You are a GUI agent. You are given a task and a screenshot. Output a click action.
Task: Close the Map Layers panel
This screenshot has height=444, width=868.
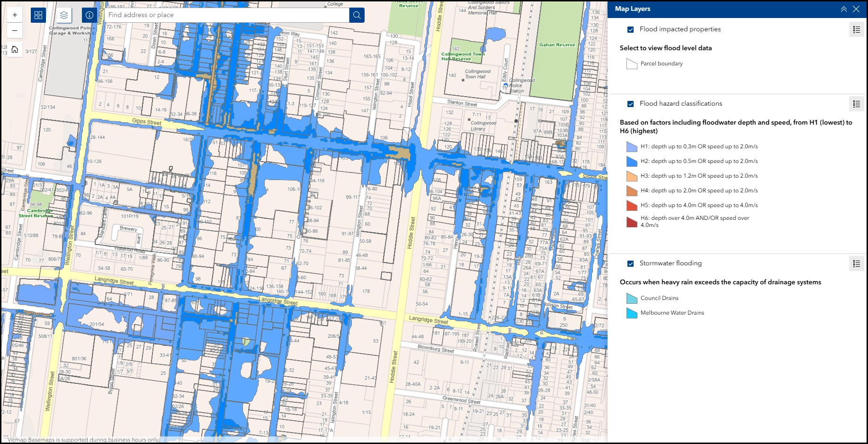[856, 9]
